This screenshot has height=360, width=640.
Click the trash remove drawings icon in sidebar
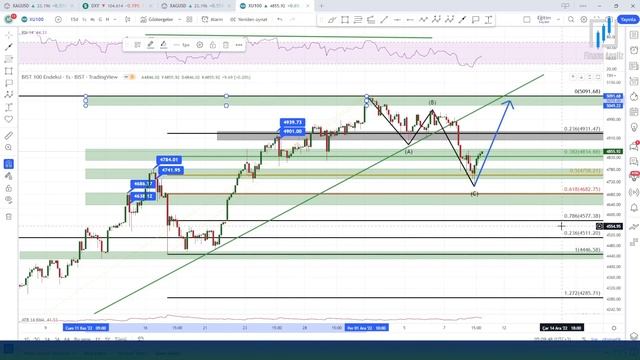click(x=9, y=217)
